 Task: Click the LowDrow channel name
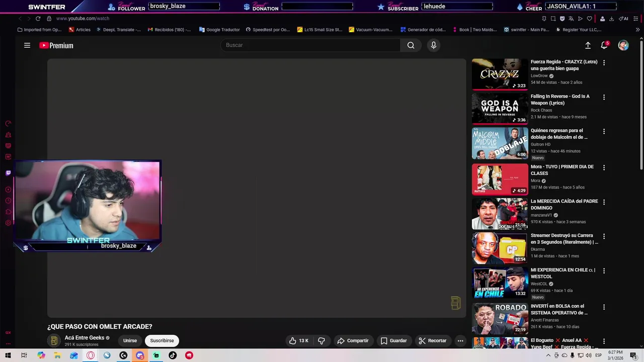[x=539, y=76]
